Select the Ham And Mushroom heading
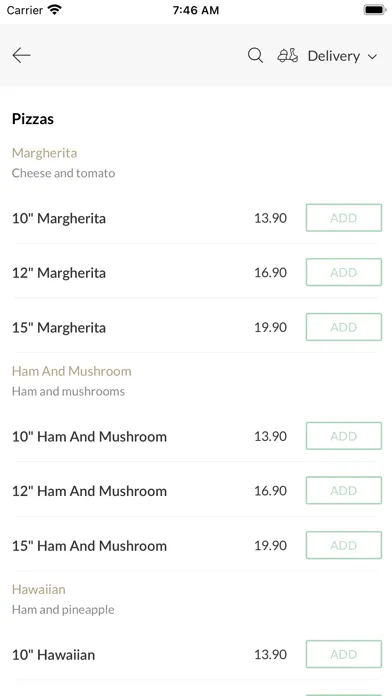The height and width of the screenshot is (696, 392). point(71,371)
